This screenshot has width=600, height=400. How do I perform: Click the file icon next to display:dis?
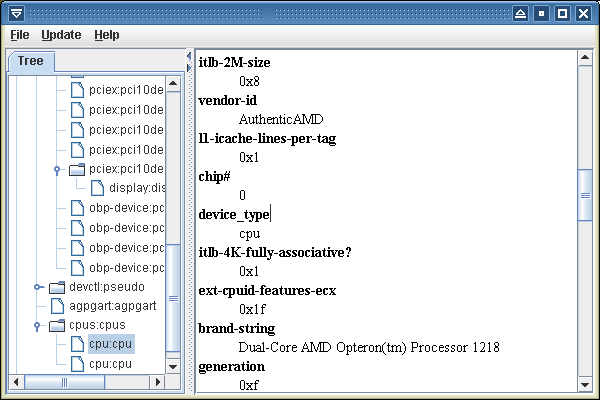pos(97,188)
